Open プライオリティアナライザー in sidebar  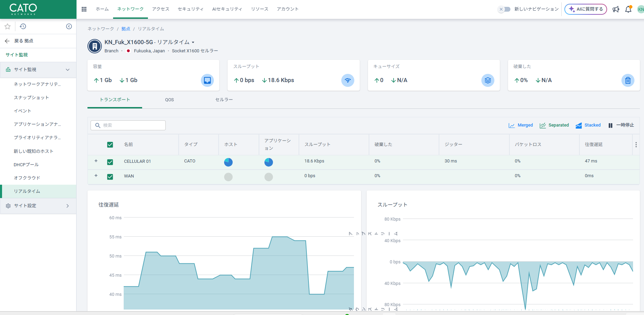coord(37,138)
